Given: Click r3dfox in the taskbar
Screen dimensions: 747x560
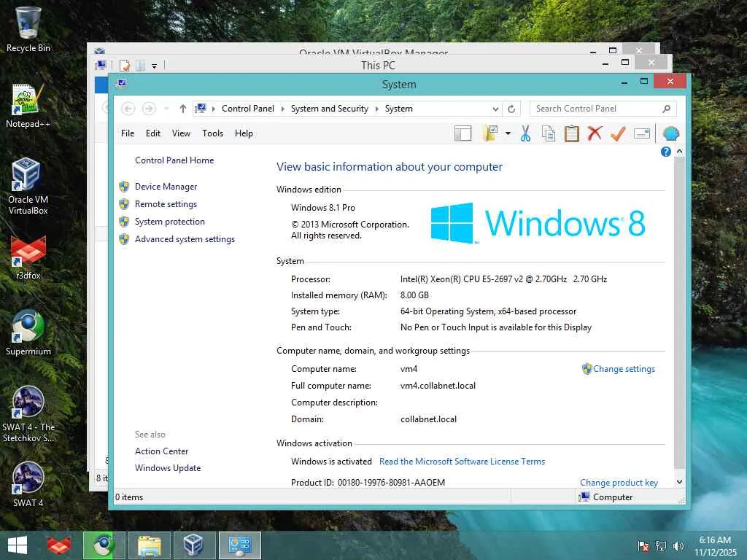Looking at the screenshot, I should (58, 545).
